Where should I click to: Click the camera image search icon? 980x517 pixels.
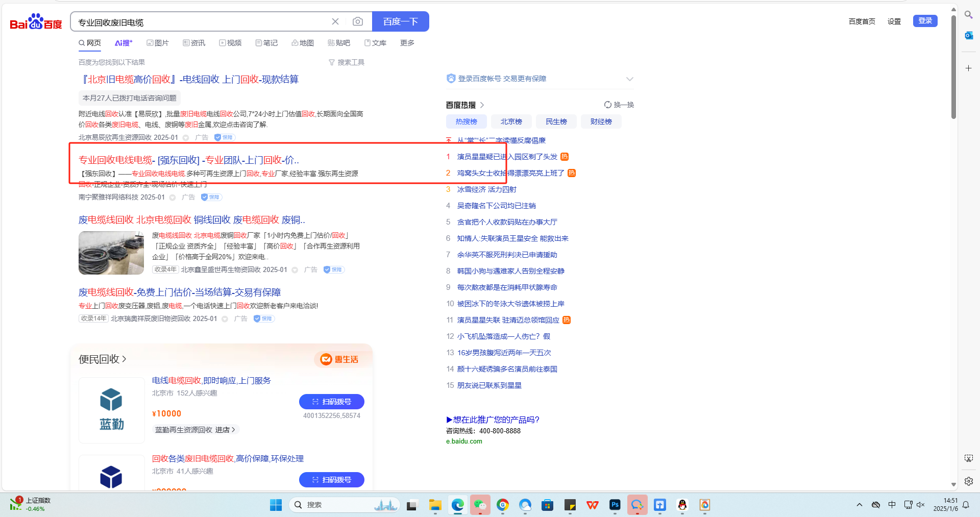coord(358,21)
